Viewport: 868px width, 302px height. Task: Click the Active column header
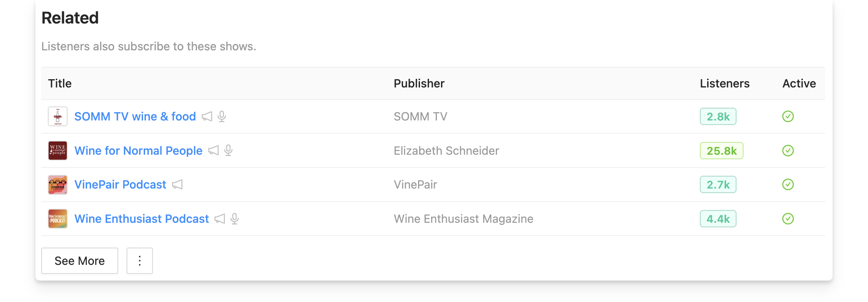pyautogui.click(x=799, y=83)
